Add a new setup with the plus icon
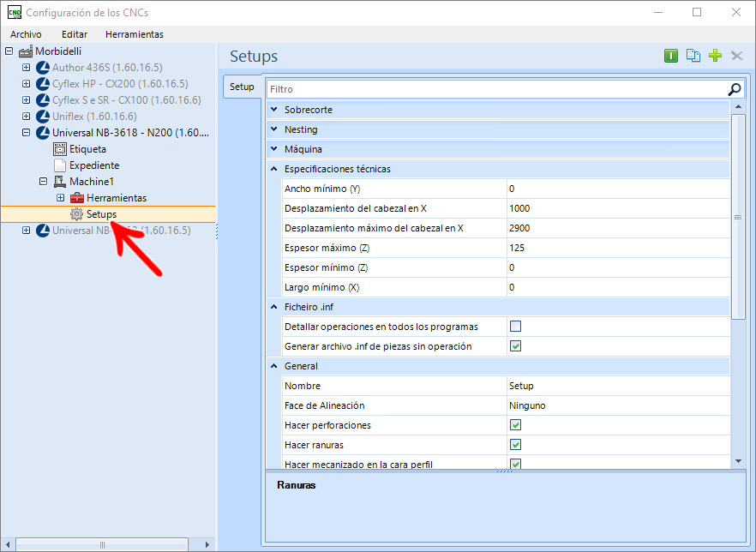756x552 pixels. tap(715, 56)
